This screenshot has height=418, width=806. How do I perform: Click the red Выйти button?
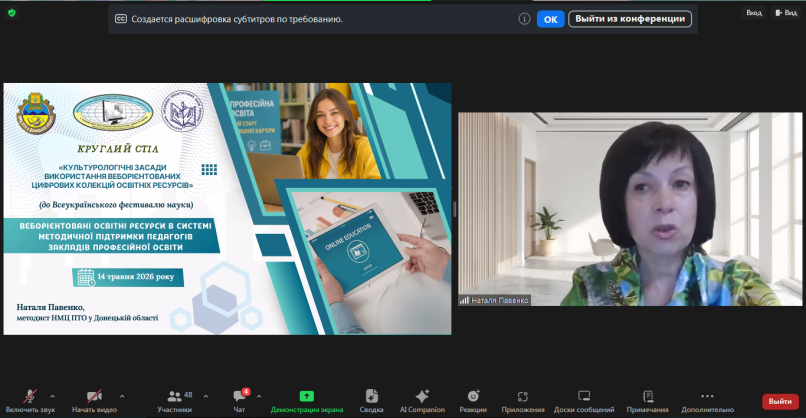(x=780, y=401)
